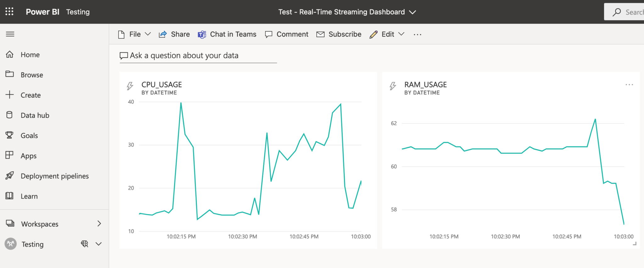Image resolution: width=644 pixels, height=268 pixels.
Task: Click the Share toolbar item
Action: 175,34
